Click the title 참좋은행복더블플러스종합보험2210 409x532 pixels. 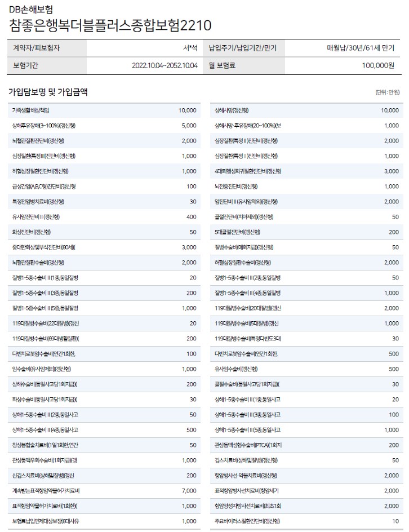[110, 25]
